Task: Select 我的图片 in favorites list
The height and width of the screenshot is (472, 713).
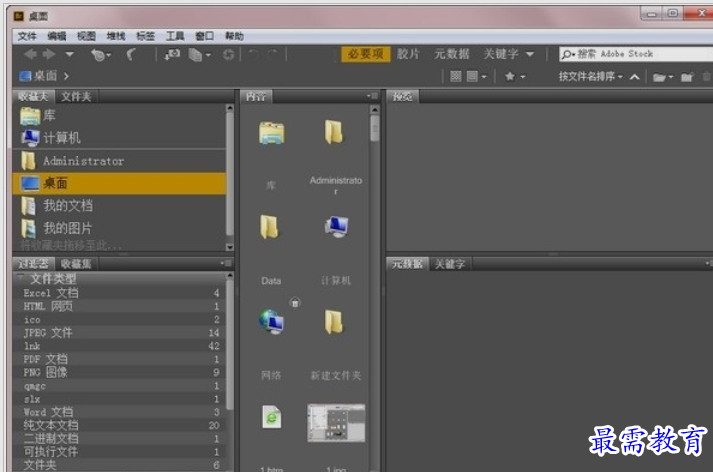Action: [x=120, y=228]
